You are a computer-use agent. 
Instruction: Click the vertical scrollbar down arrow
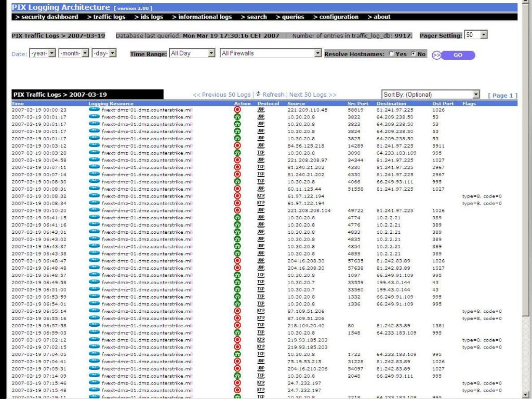[526, 395]
